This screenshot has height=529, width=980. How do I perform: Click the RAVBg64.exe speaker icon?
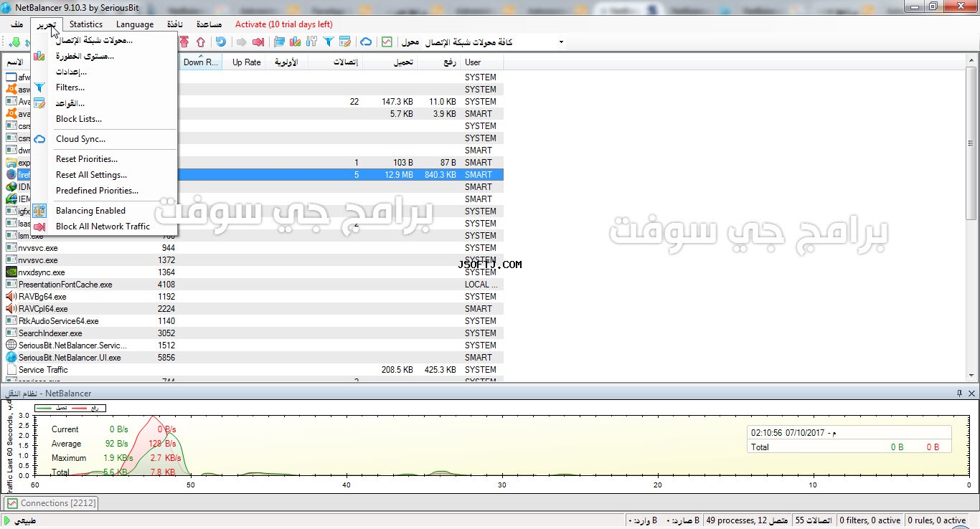[11, 297]
